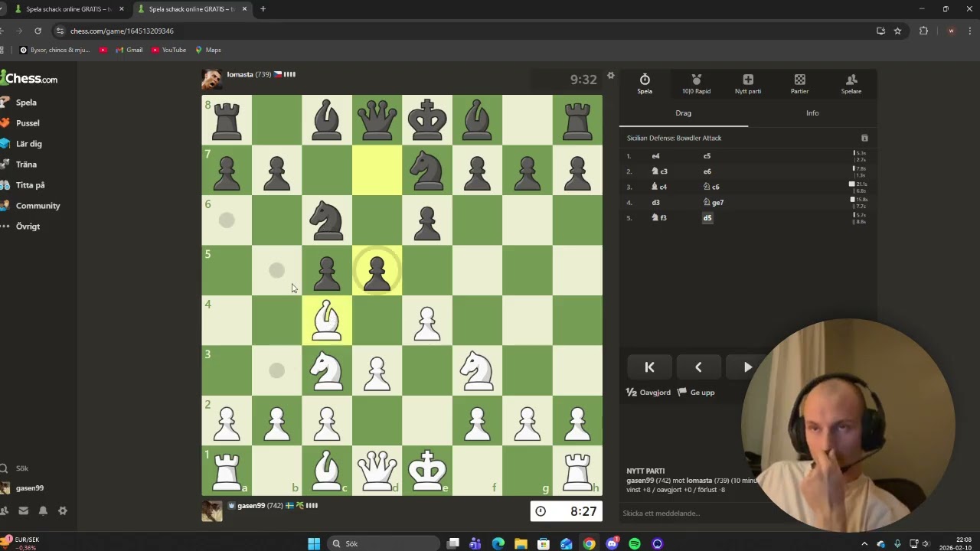Click the chess.com address bar

pyautogui.click(x=459, y=31)
